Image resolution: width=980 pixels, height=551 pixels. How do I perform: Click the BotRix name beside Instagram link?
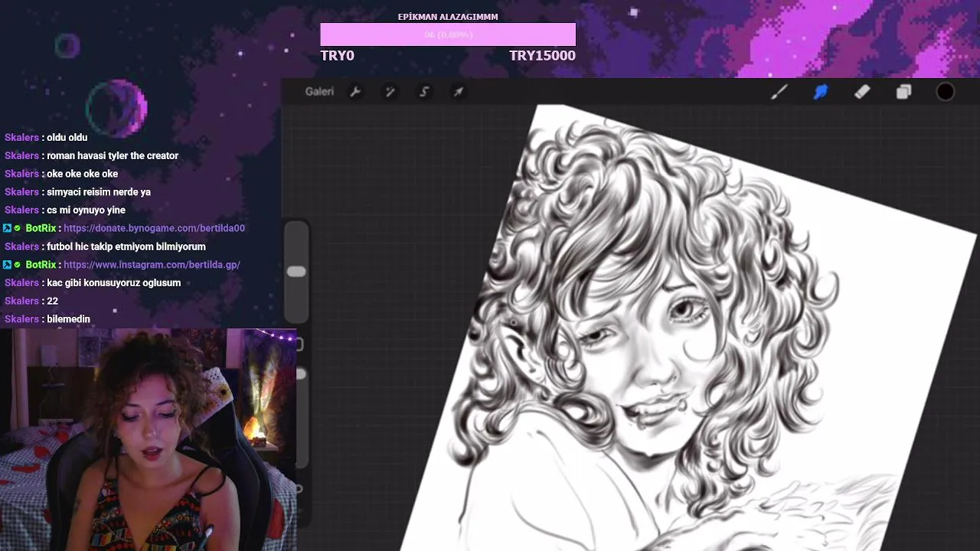pos(41,265)
